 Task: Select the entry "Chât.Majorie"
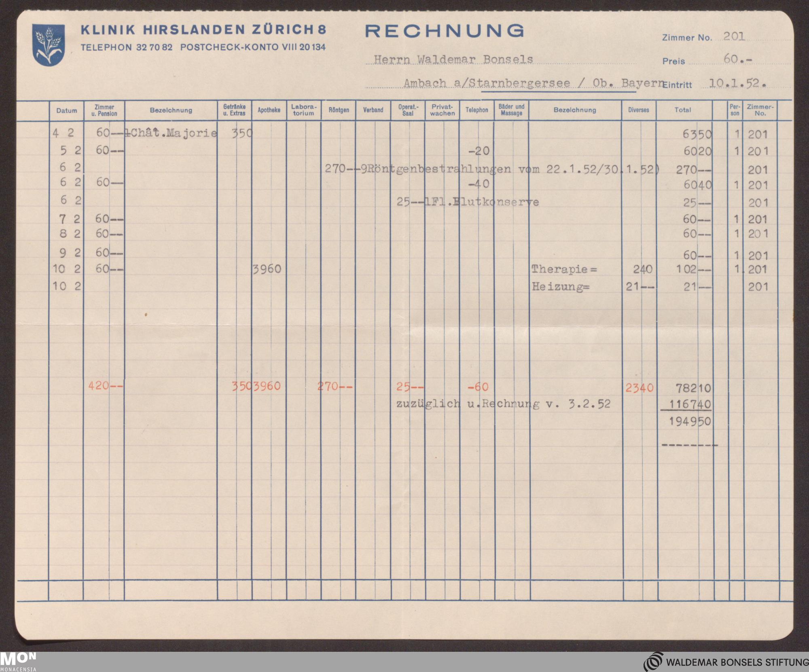(x=174, y=133)
